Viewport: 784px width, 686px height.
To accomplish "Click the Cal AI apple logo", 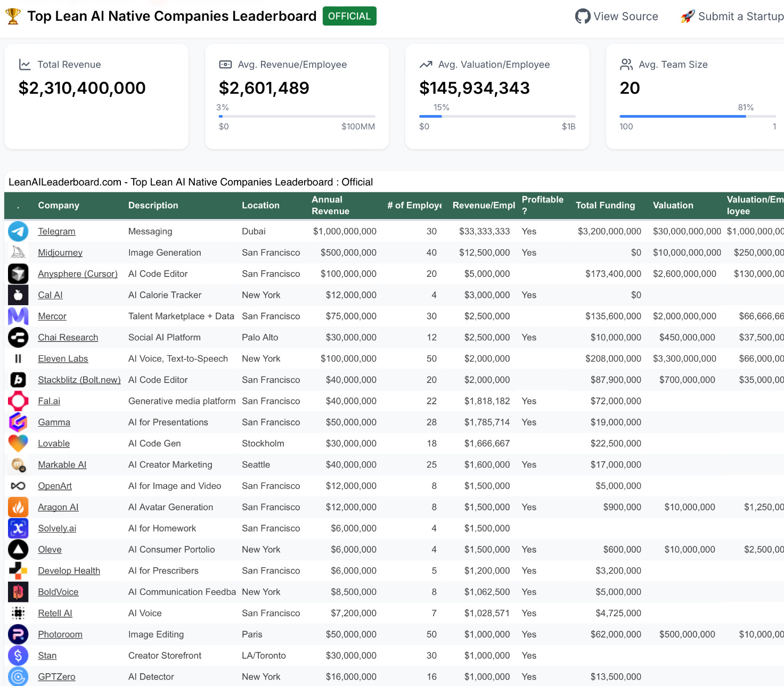I will pos(18,295).
